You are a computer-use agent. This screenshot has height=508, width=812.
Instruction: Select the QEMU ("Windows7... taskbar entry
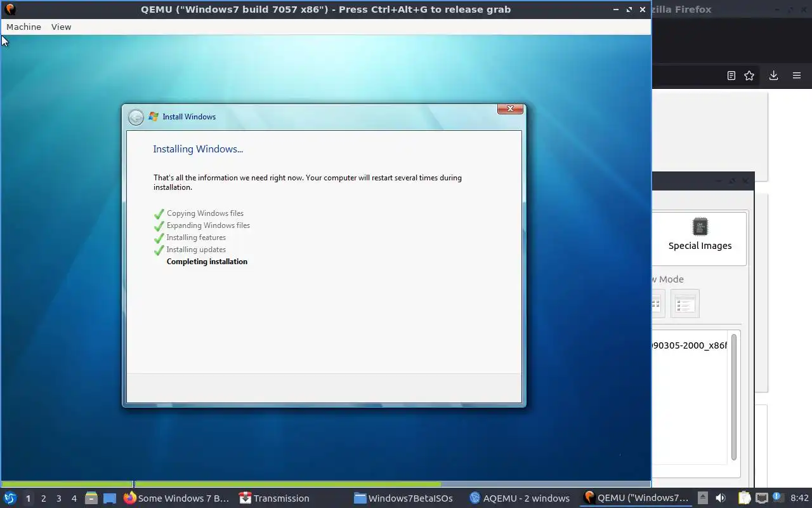[x=636, y=498]
